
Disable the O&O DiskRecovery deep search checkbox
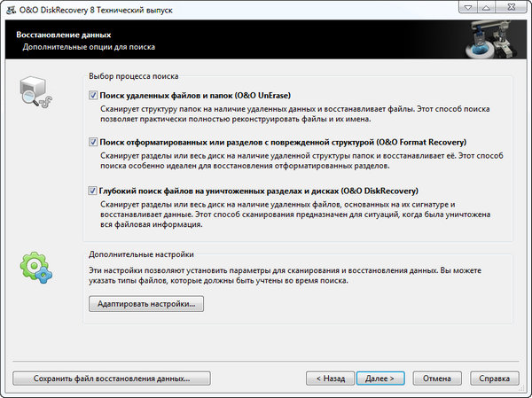[93, 190]
